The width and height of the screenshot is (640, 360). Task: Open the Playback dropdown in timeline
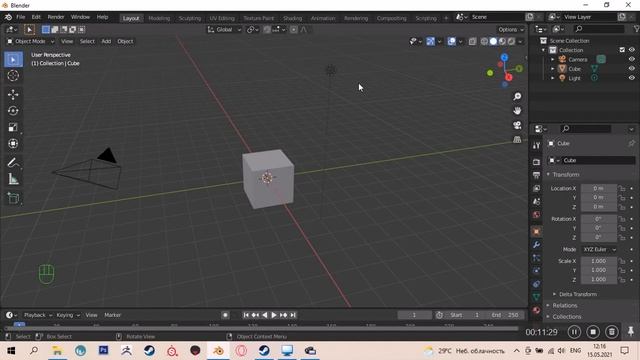pos(38,315)
